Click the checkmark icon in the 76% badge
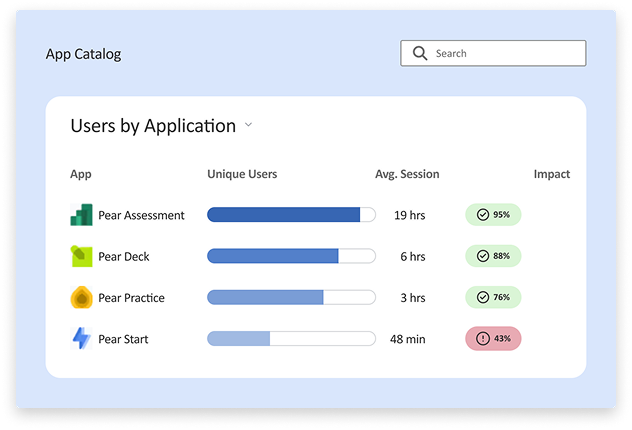The image size is (632, 430). [x=483, y=297]
